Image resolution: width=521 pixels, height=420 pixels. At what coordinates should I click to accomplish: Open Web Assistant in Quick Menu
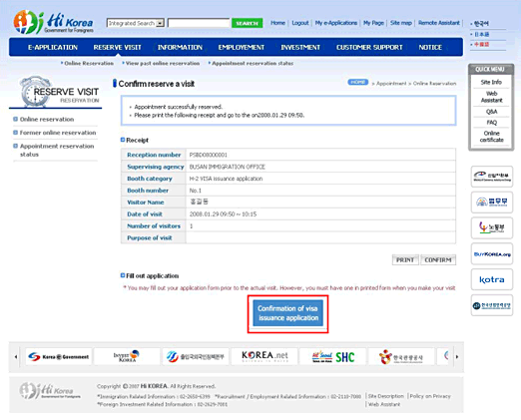[x=491, y=97]
